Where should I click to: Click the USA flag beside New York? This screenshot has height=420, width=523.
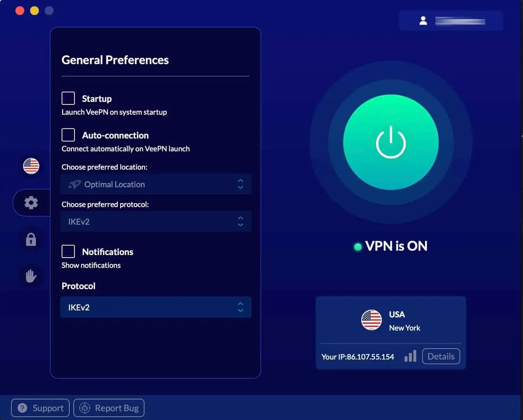point(371,320)
